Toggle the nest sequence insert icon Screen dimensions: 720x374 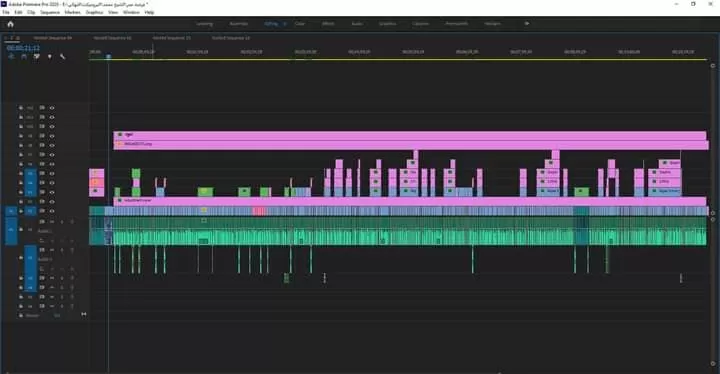point(11,57)
